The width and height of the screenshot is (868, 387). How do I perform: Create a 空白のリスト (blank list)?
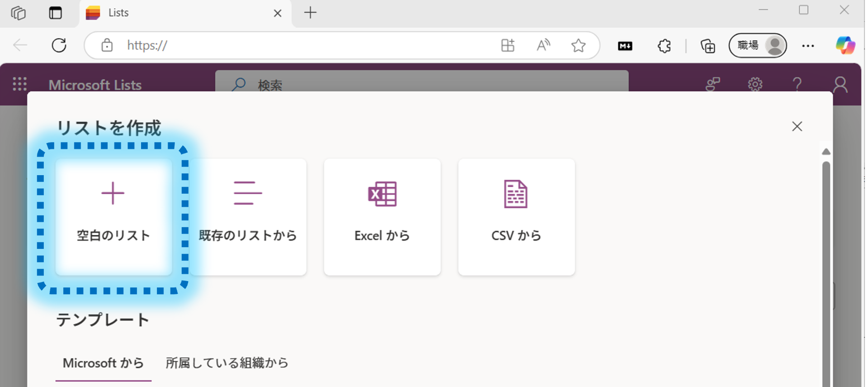[113, 217]
